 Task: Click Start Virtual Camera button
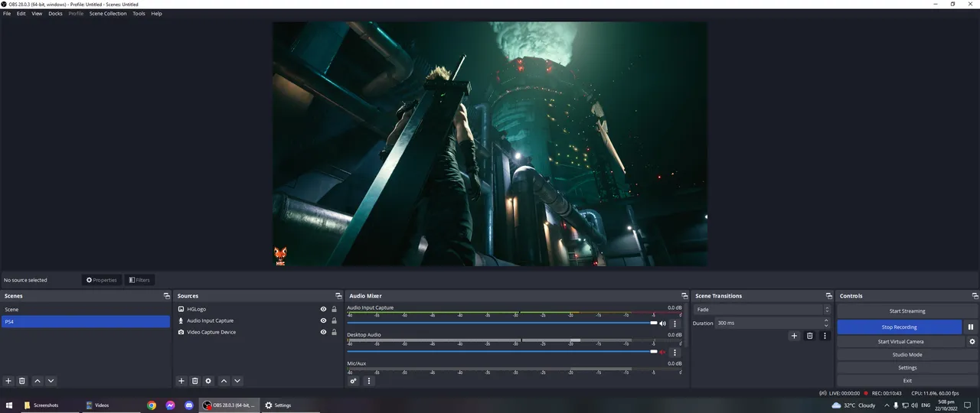(x=900, y=341)
